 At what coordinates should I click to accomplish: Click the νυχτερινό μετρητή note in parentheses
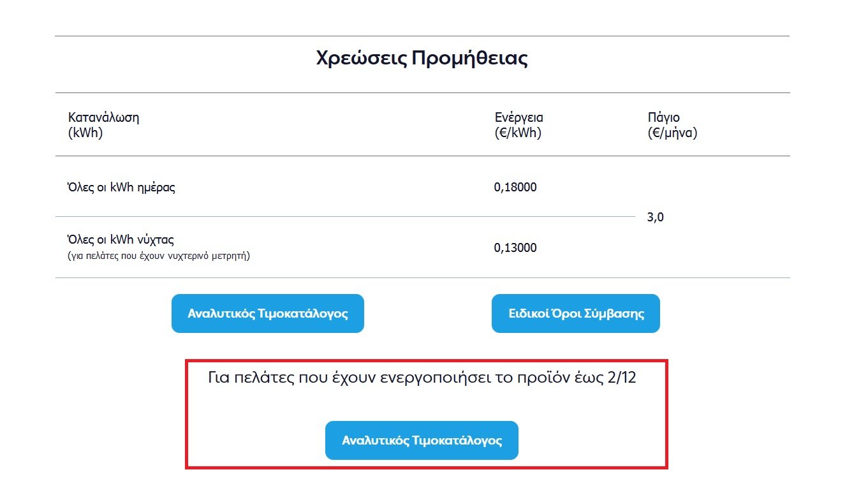point(159,256)
